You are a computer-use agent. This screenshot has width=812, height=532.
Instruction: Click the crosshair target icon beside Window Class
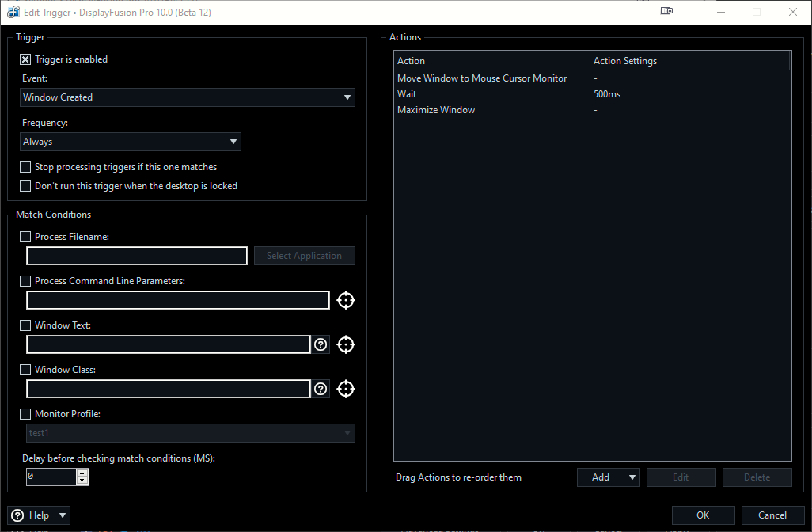point(346,389)
